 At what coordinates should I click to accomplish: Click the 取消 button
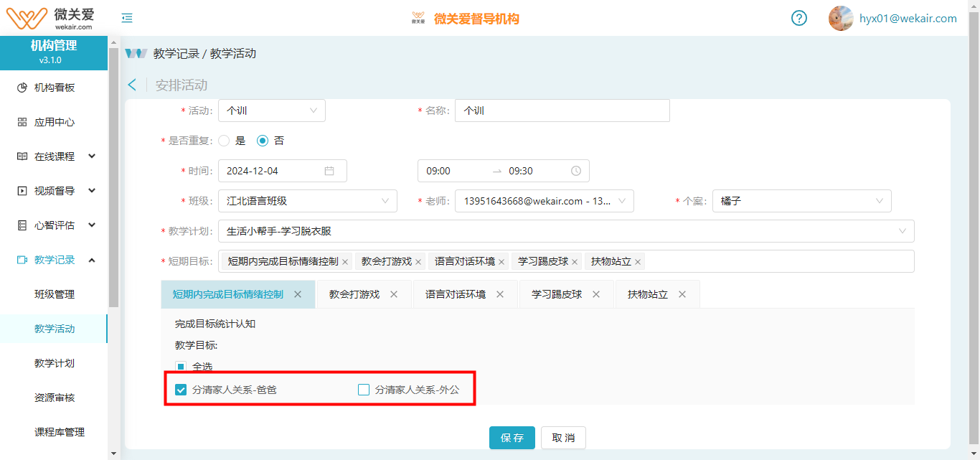pyautogui.click(x=563, y=438)
